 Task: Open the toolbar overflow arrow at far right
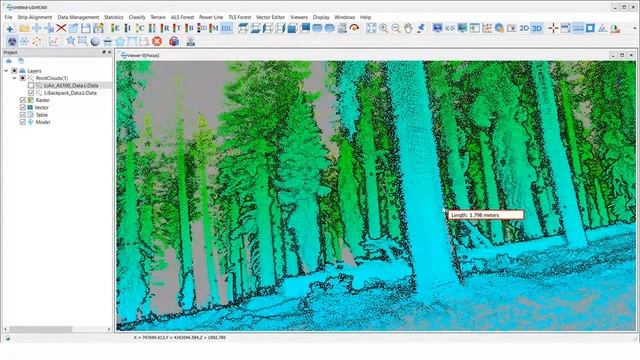pos(635,28)
